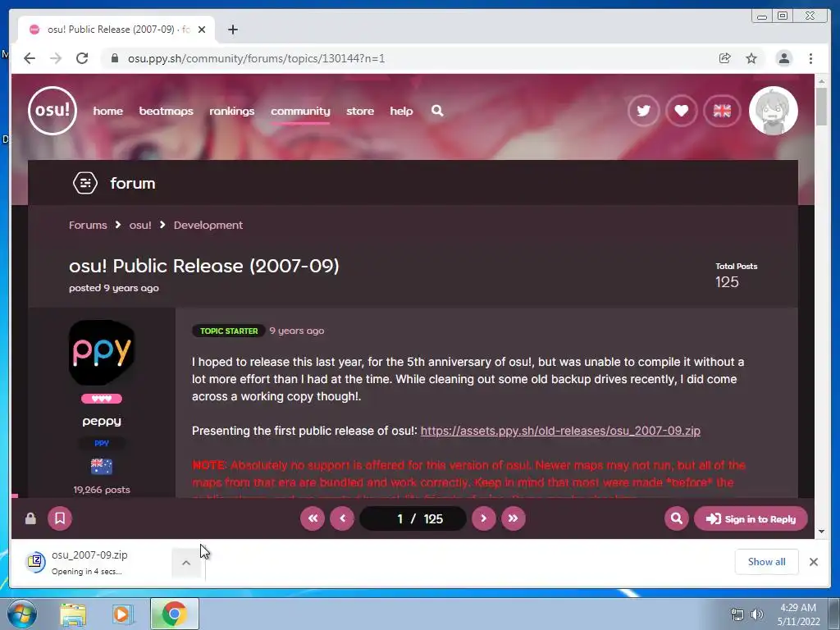Click the topic lock icon

click(x=30, y=518)
